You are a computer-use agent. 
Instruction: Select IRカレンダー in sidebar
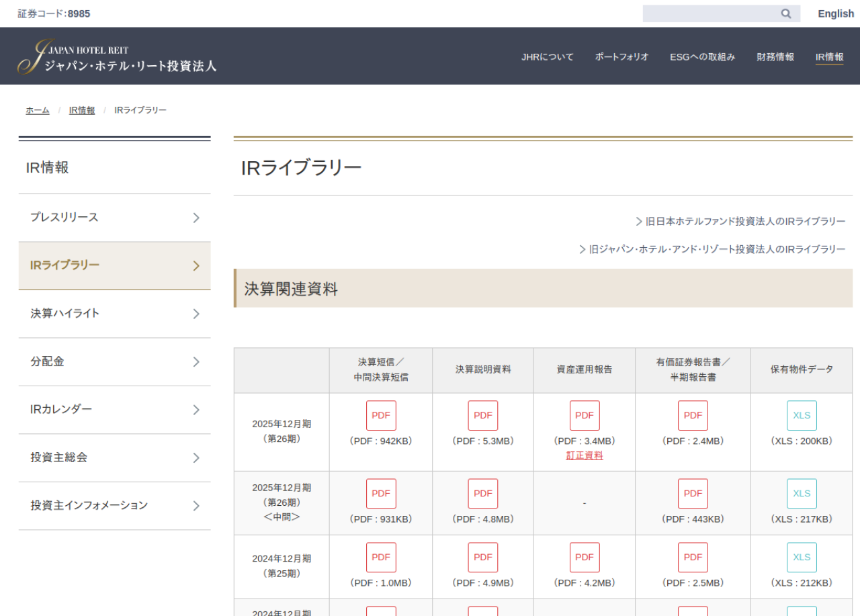pos(114,410)
